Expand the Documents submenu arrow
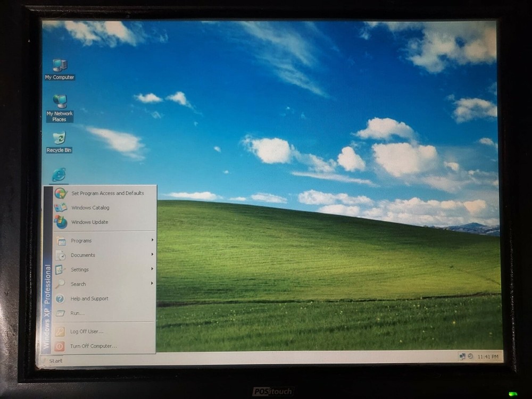532x399 pixels. coord(152,255)
